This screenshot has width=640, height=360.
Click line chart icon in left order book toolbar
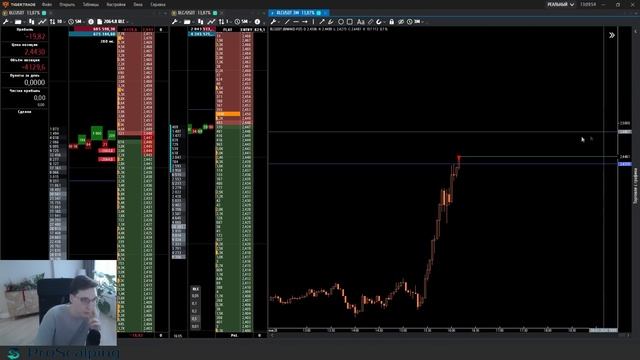coord(42,22)
